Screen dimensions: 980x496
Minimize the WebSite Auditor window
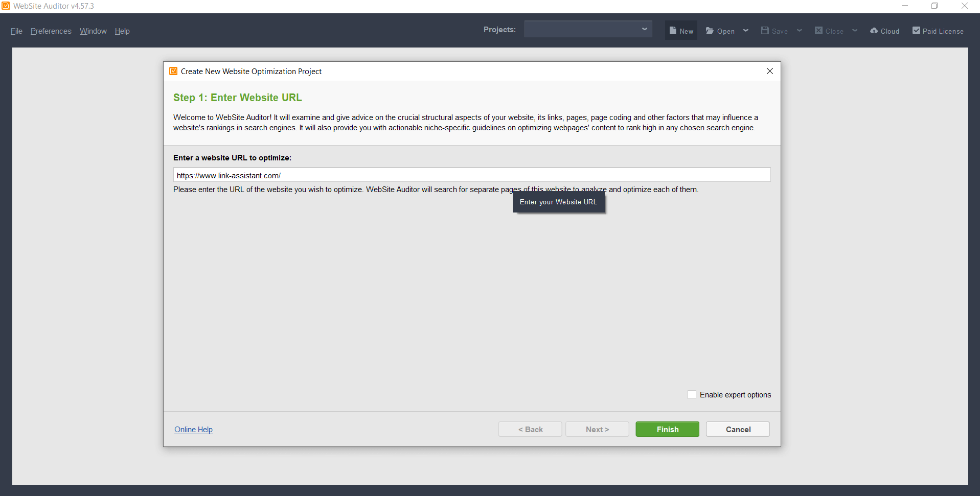(905, 6)
